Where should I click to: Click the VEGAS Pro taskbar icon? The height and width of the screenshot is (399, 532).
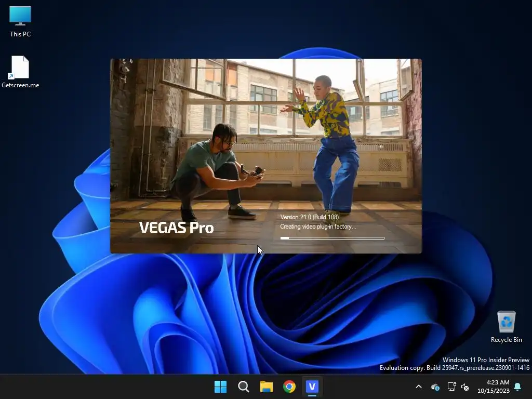tap(312, 387)
